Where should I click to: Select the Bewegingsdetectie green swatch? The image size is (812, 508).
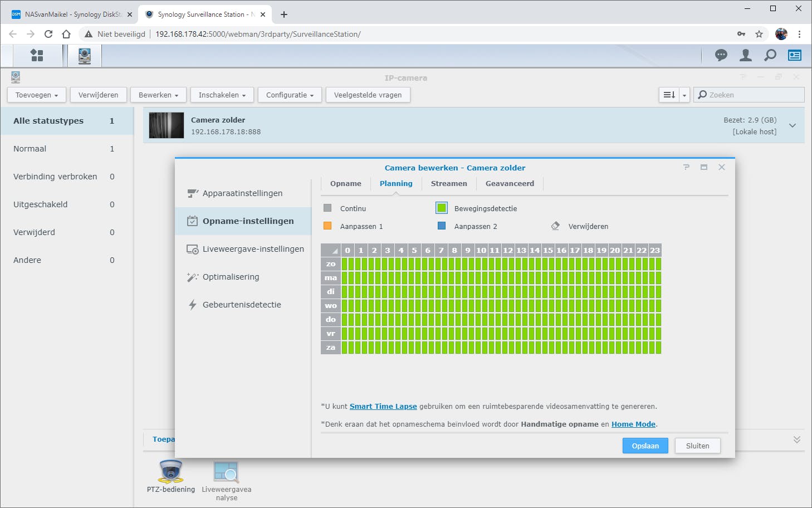tap(442, 208)
